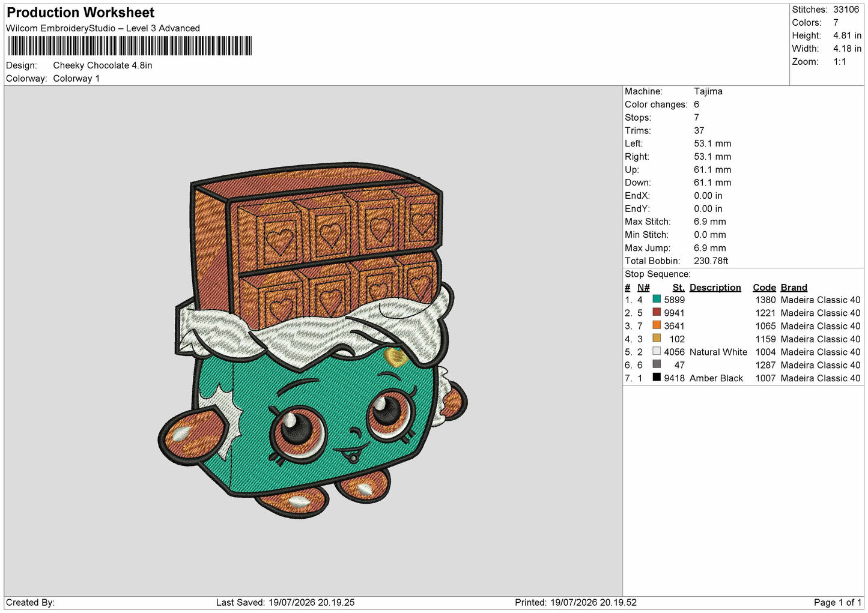Click the Up value 61.1 mm
The height and width of the screenshot is (613, 868).
[x=712, y=170]
